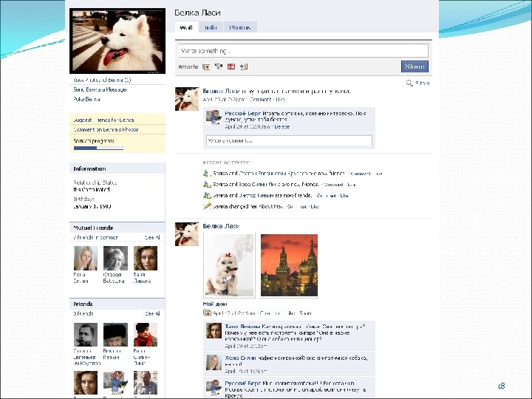Click See All in Mutual Friends section
This screenshot has width=532, height=399.
[x=152, y=237]
